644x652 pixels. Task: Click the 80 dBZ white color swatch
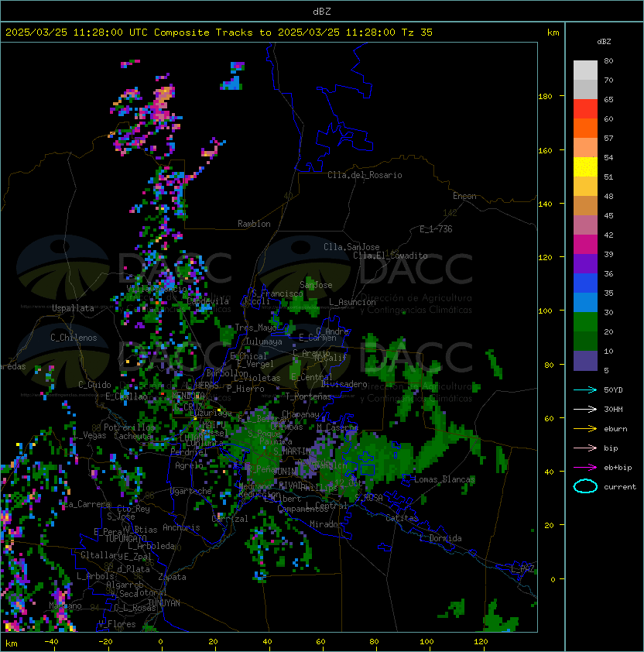[x=585, y=70]
